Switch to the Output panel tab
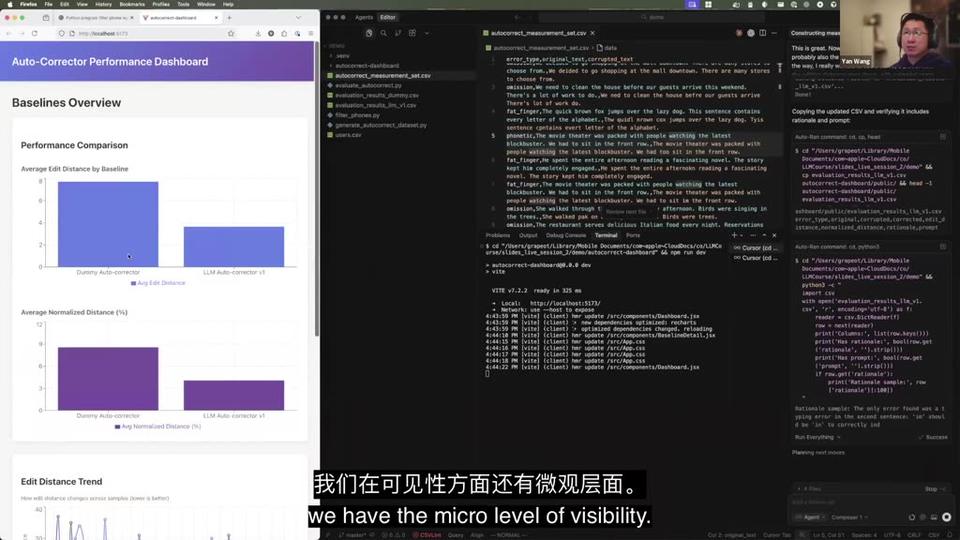 click(x=528, y=235)
